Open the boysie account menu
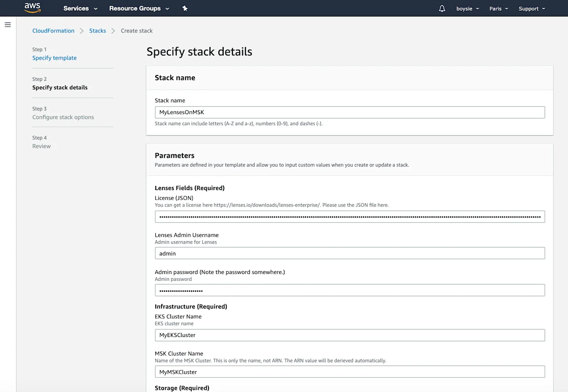 [x=467, y=8]
